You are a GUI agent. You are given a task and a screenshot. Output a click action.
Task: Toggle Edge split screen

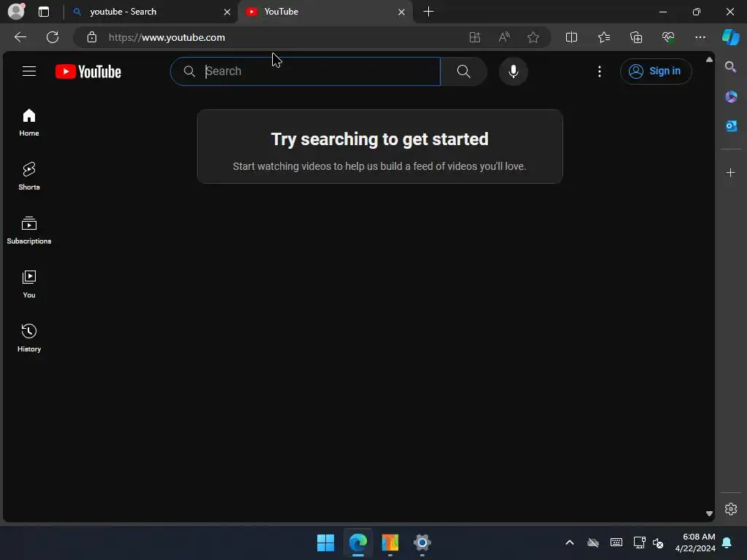click(571, 38)
